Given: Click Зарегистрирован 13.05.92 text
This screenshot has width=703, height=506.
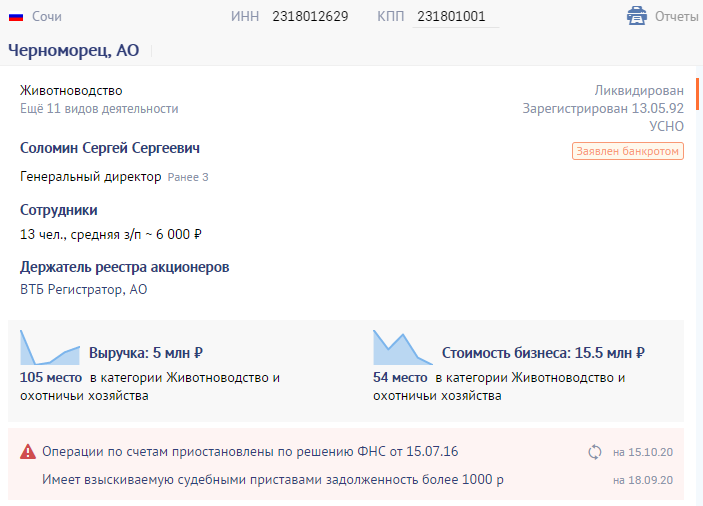Looking at the screenshot, I should pyautogui.click(x=603, y=108).
